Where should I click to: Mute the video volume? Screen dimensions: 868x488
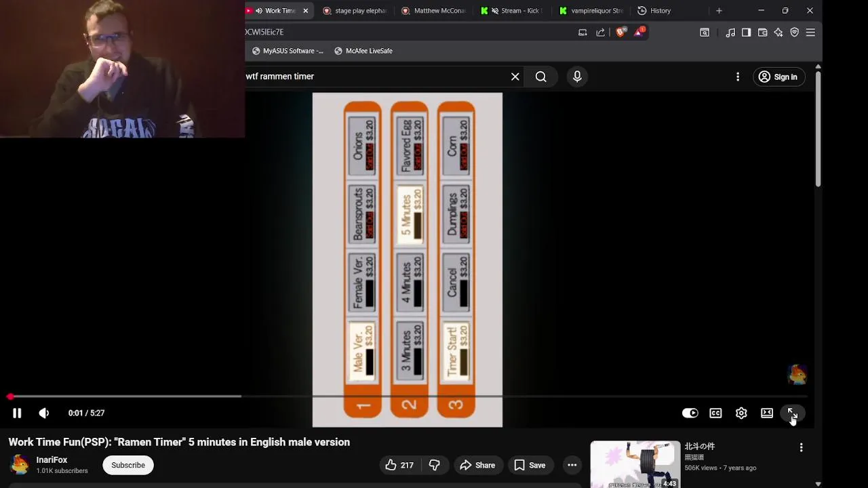(x=44, y=413)
